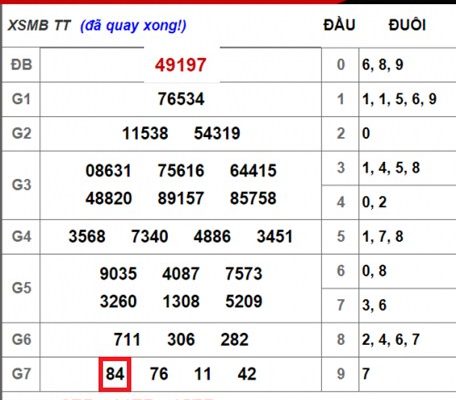Select the G7 row label
Image resolution: width=459 pixels, height=400 pixels.
pyautogui.click(x=21, y=374)
